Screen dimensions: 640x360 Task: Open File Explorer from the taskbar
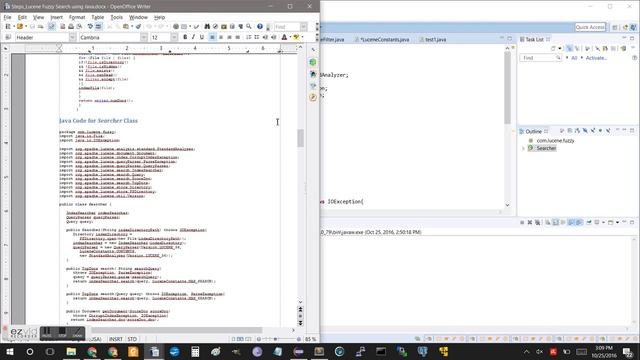(x=71, y=351)
